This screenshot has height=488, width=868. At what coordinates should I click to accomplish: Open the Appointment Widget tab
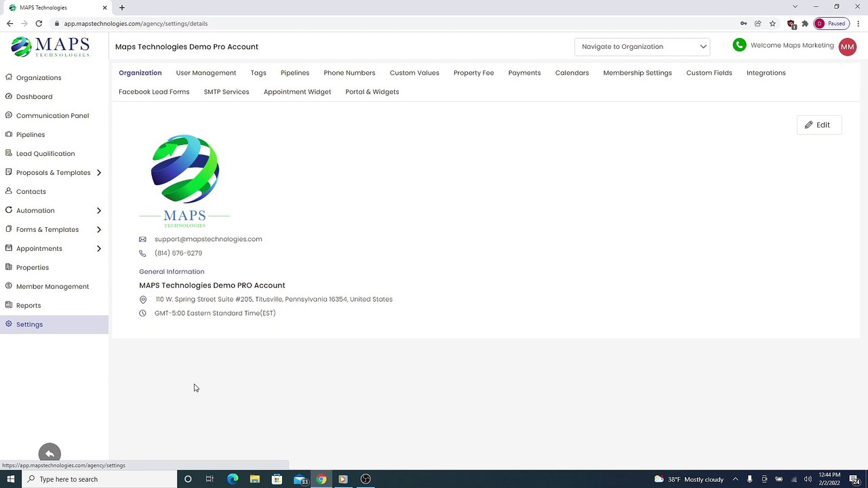(x=297, y=91)
